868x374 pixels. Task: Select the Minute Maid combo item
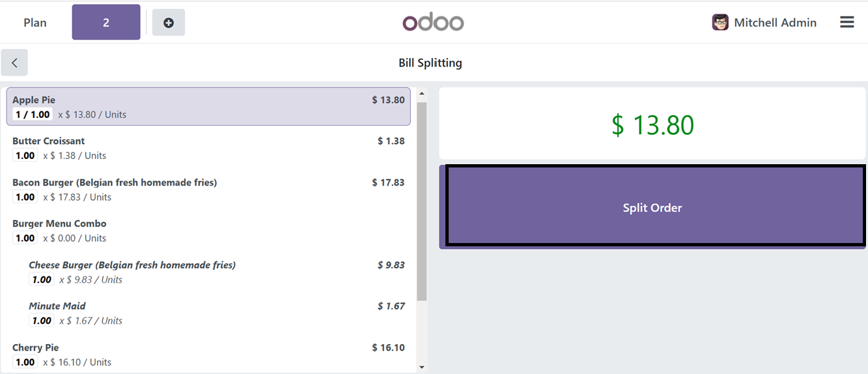click(x=216, y=313)
